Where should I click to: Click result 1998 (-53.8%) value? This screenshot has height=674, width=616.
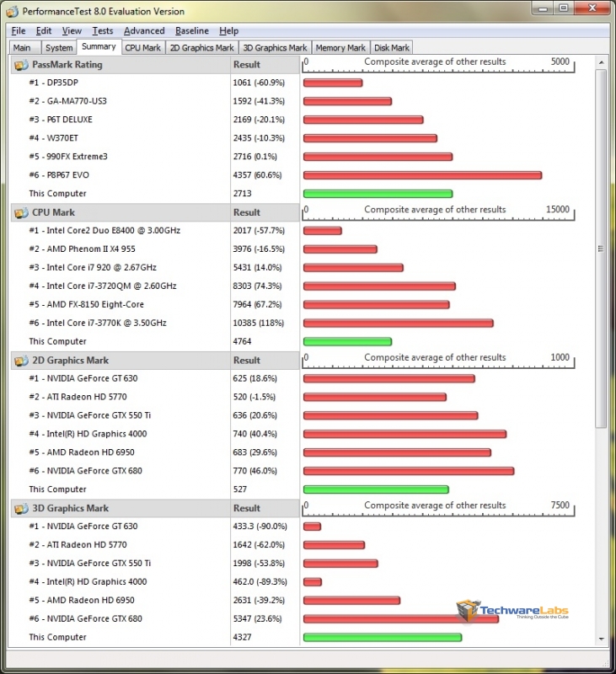click(259, 563)
